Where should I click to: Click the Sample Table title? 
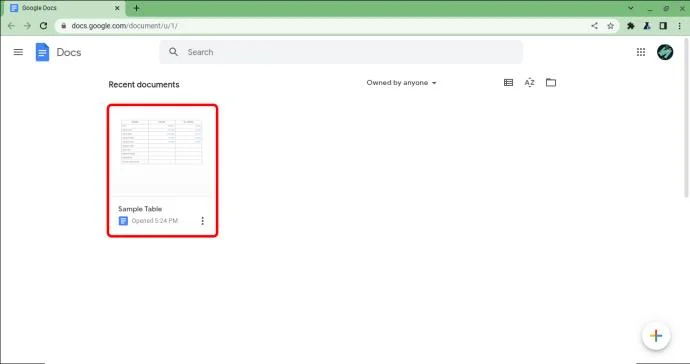140,209
